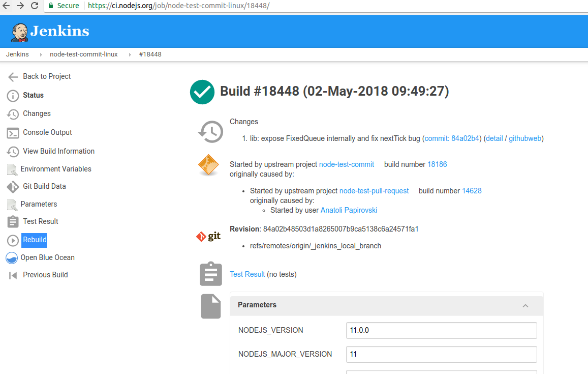Open the githubweb link
The width and height of the screenshot is (588, 374).
click(x=525, y=138)
